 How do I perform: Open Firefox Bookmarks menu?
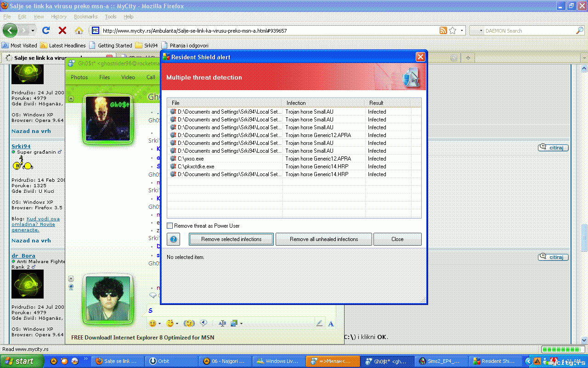pos(86,17)
